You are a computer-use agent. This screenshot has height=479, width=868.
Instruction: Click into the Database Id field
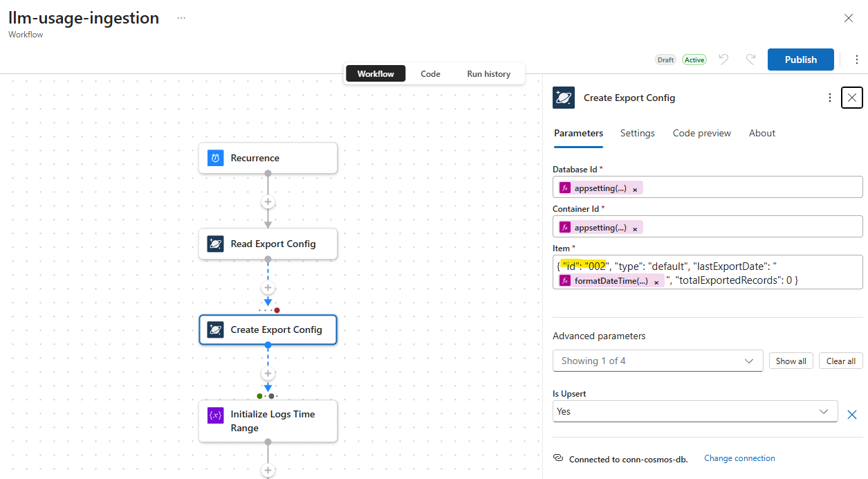708,187
